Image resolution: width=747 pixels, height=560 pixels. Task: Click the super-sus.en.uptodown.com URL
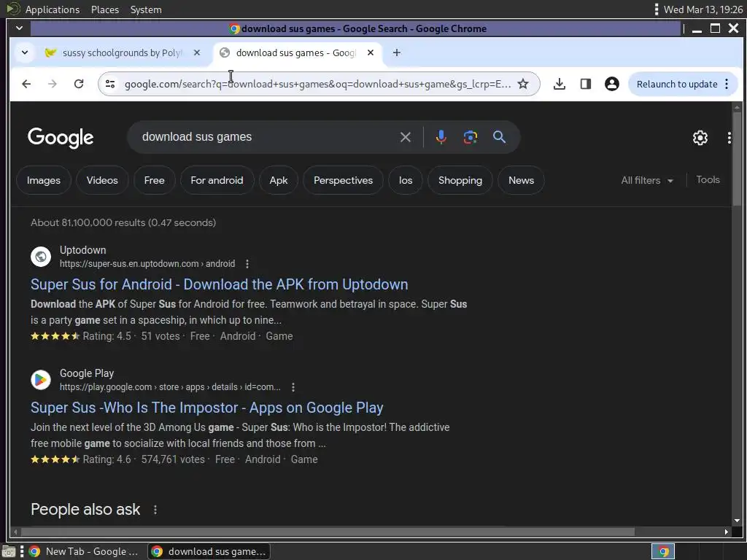pos(147,264)
